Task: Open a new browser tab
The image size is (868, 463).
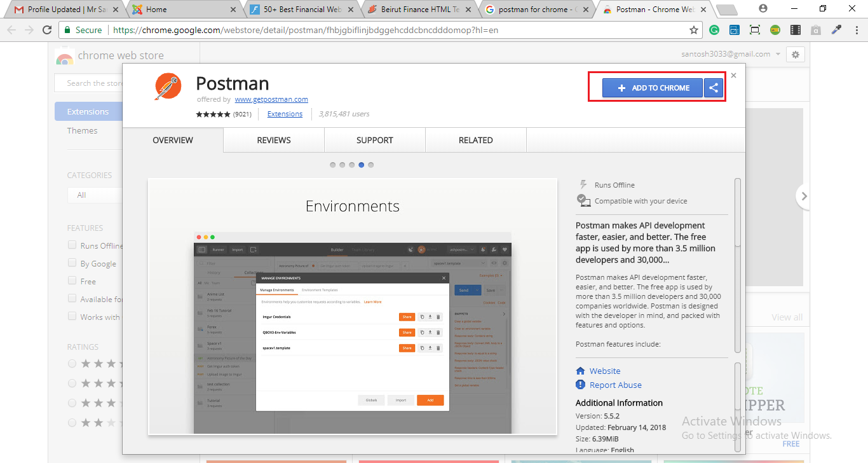Action: (726, 10)
